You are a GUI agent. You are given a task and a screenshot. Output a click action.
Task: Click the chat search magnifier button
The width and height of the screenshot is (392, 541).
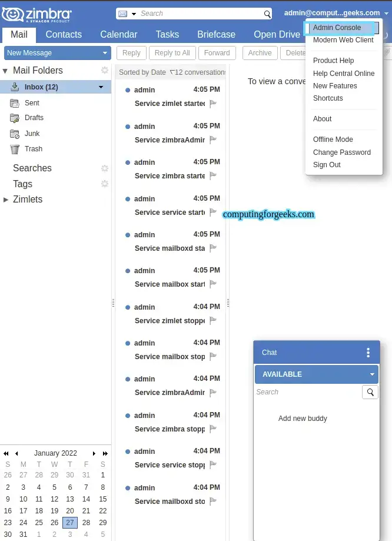[x=370, y=392]
